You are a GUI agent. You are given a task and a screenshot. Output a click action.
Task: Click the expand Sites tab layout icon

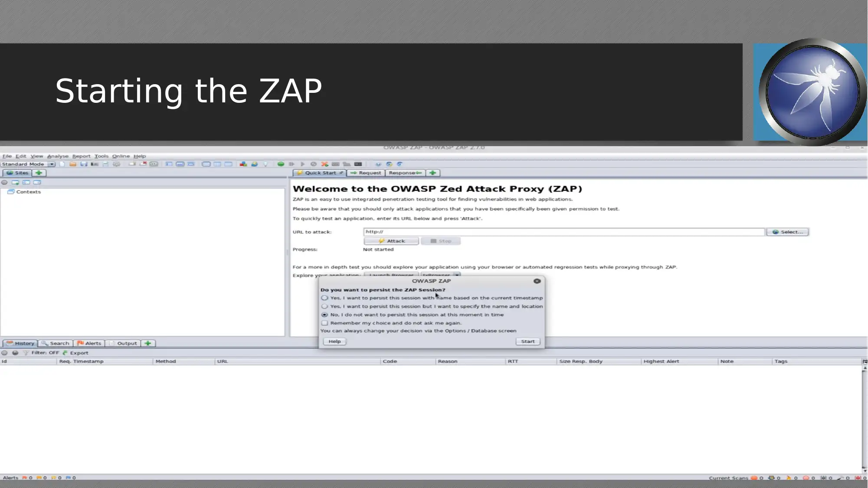[x=169, y=164]
